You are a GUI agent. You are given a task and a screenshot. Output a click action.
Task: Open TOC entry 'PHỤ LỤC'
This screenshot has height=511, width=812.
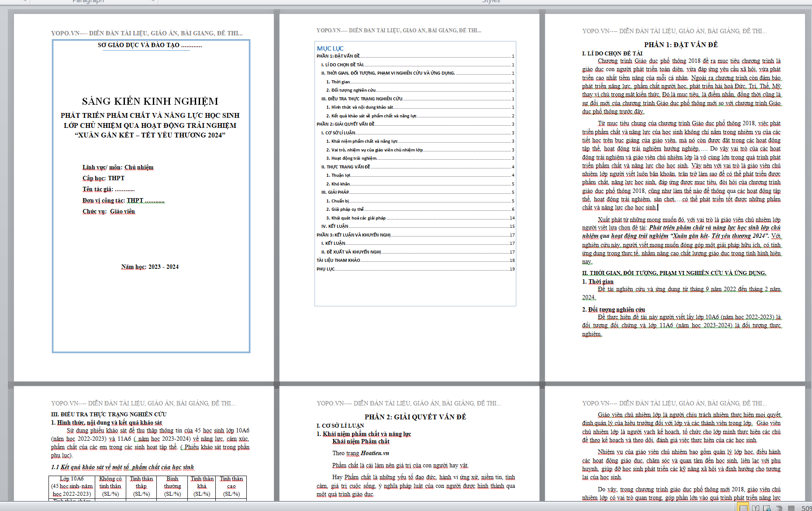pyautogui.click(x=415, y=269)
